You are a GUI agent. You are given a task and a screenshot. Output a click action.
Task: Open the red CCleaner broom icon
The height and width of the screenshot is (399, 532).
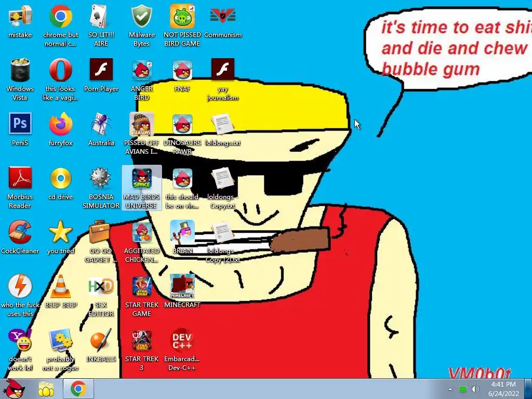coord(20,232)
